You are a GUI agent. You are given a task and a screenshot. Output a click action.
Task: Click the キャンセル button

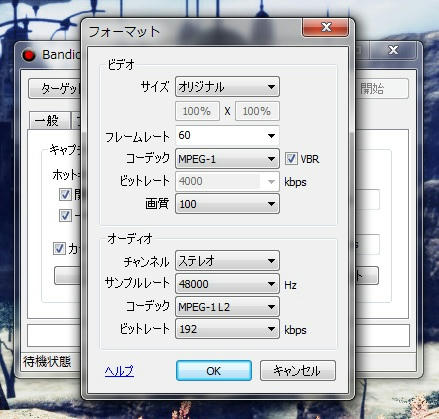click(x=297, y=371)
